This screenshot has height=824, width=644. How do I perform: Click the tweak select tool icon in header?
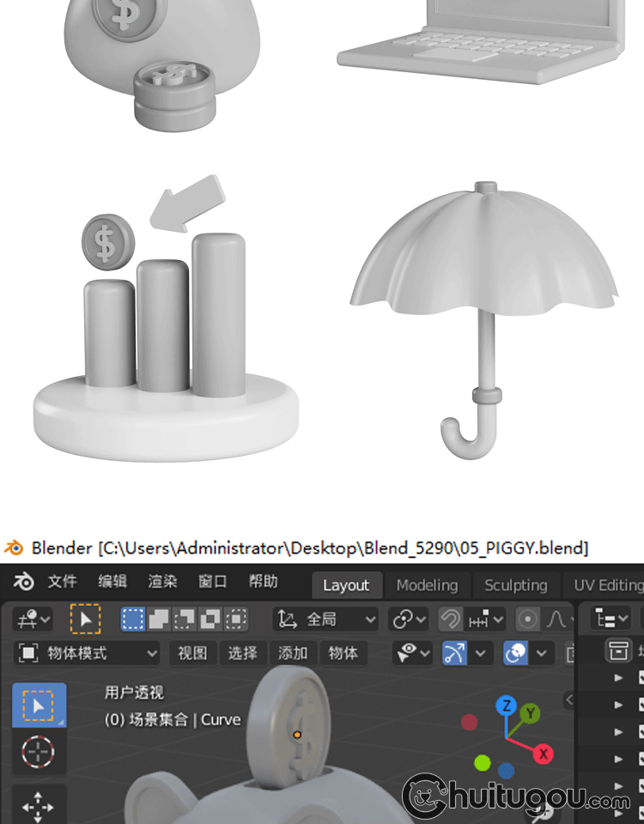coord(85,619)
